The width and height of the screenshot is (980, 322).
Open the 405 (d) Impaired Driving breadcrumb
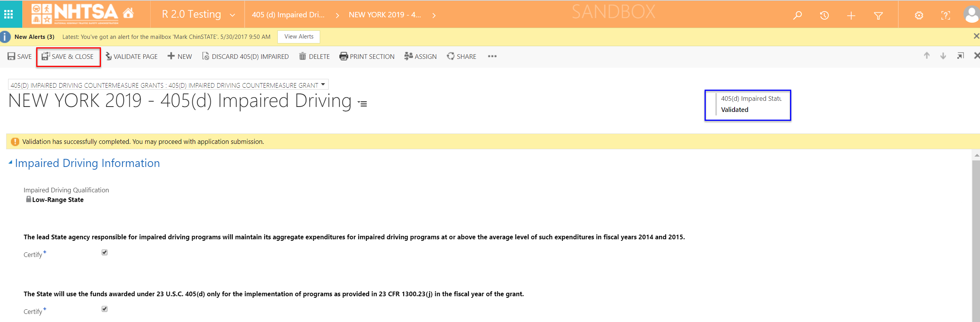tap(288, 15)
